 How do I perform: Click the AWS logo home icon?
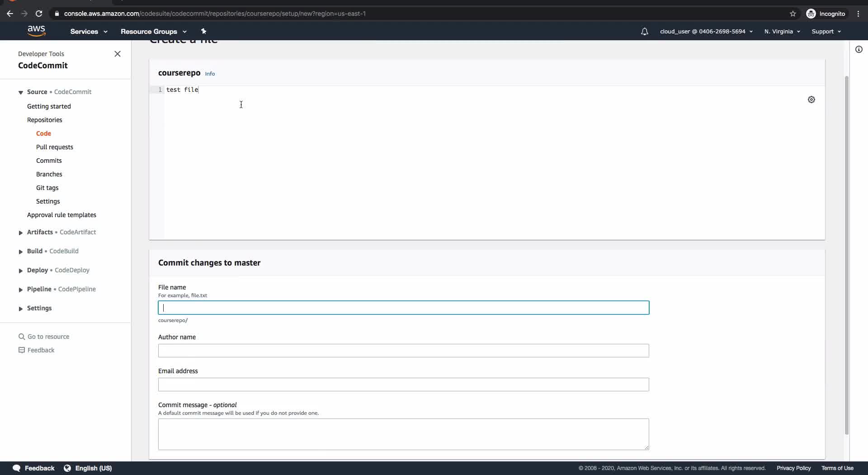(x=36, y=31)
